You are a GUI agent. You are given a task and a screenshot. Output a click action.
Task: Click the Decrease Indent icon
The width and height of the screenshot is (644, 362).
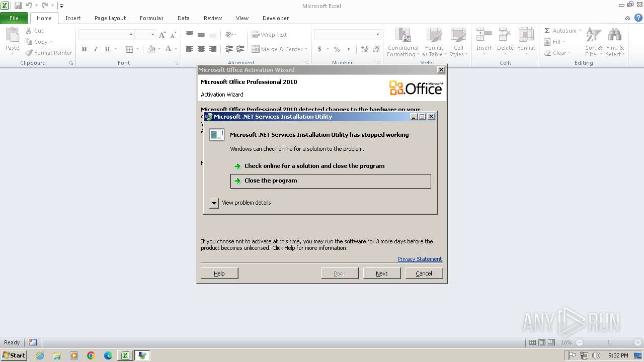pos(229,49)
